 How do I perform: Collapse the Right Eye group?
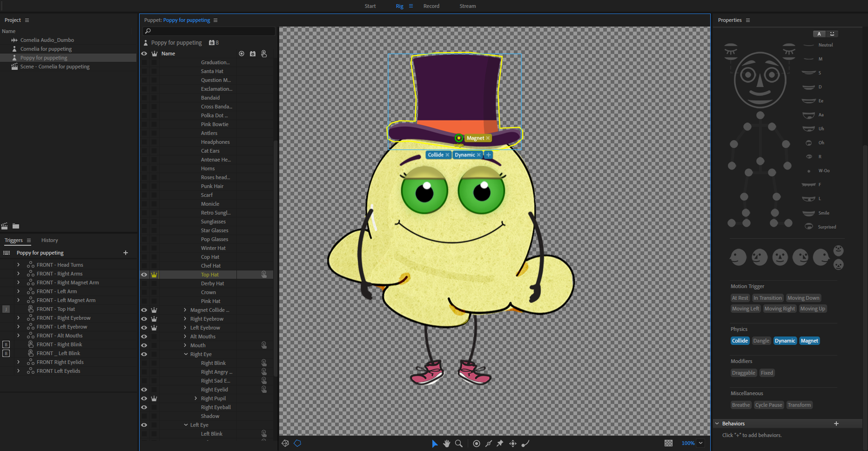coord(186,354)
